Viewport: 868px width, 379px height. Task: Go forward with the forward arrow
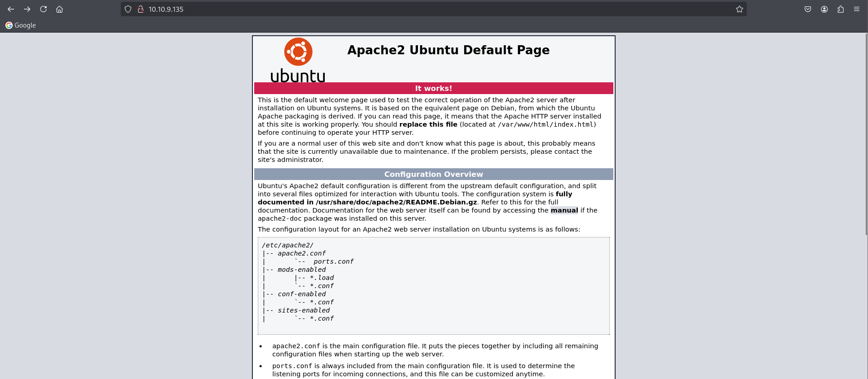click(27, 9)
